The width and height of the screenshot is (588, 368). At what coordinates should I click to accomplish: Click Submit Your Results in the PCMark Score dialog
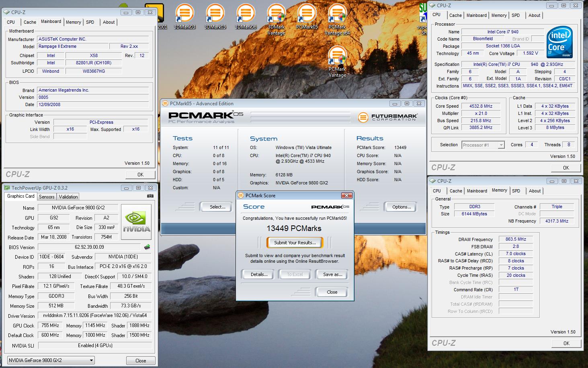tap(295, 243)
